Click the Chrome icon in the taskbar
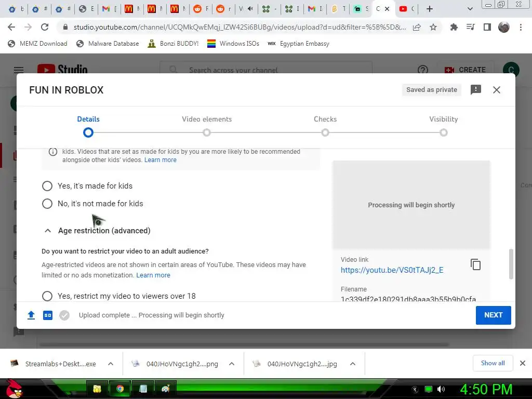 pyautogui.click(x=120, y=389)
